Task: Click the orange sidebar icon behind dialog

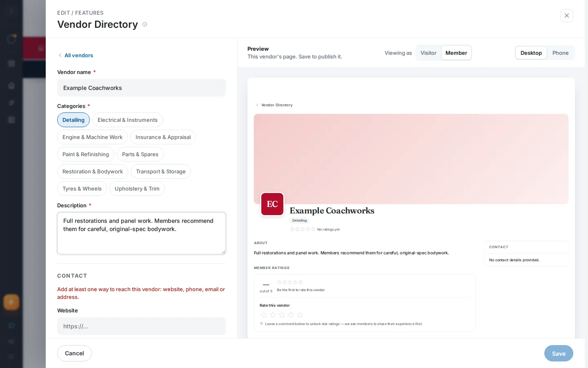Action: (x=11, y=303)
